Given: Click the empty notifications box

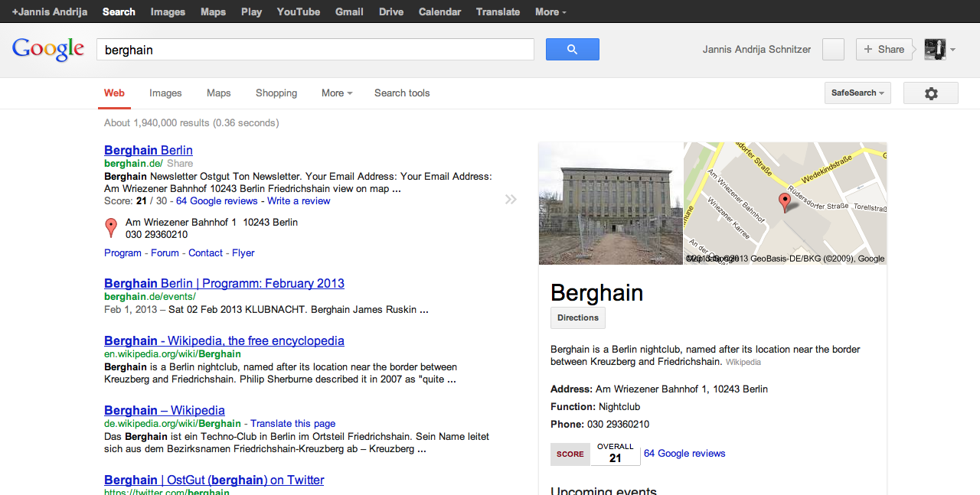Looking at the screenshot, I should pyautogui.click(x=833, y=50).
